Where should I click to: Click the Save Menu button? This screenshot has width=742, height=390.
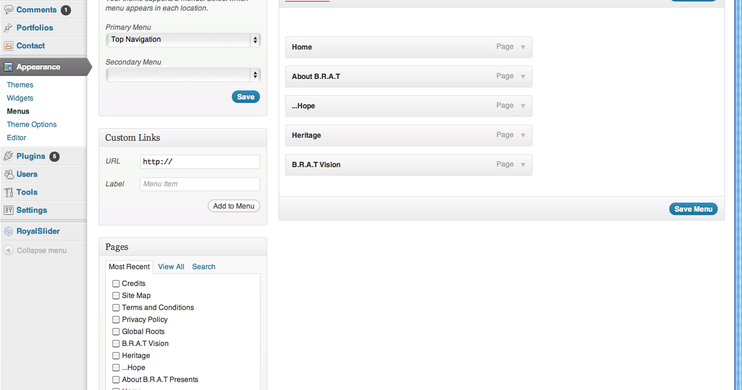click(693, 209)
